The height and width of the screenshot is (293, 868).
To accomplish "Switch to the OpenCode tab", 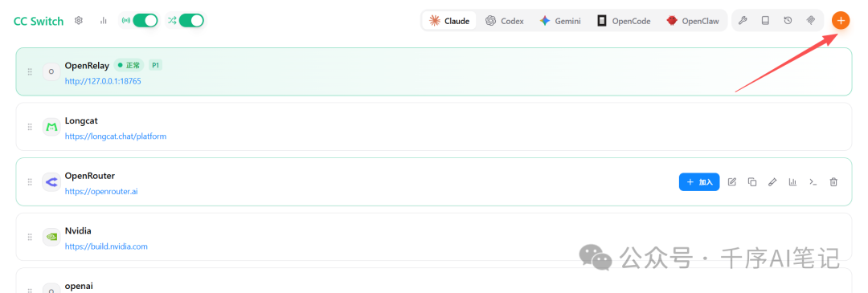I will [x=624, y=21].
